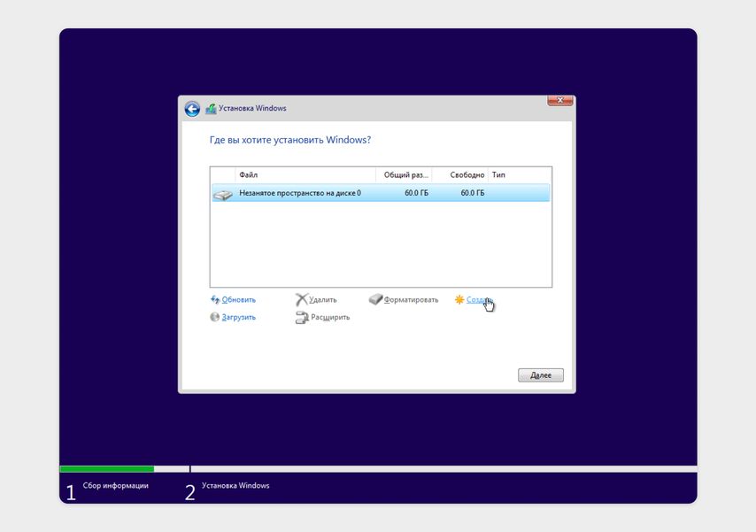756x532 pixels.
Task: Click the disk drive icon for Disk 0
Action: [223, 195]
